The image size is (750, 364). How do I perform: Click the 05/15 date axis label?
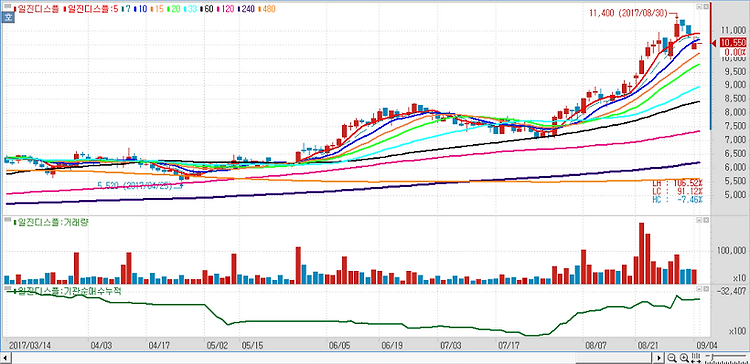pos(252,344)
